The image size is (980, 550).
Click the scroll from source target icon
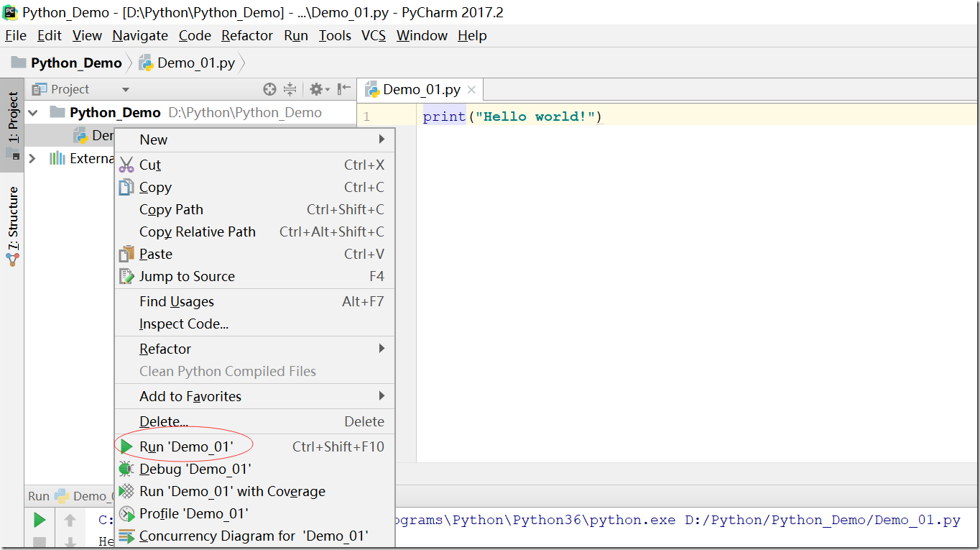tap(269, 89)
